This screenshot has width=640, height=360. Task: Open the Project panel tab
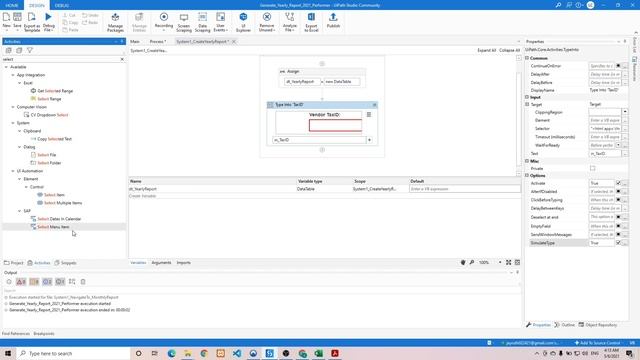click(x=14, y=263)
